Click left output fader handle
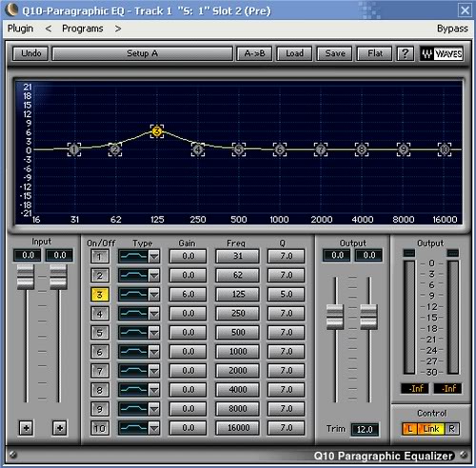This screenshot has height=468, width=476. [335, 317]
